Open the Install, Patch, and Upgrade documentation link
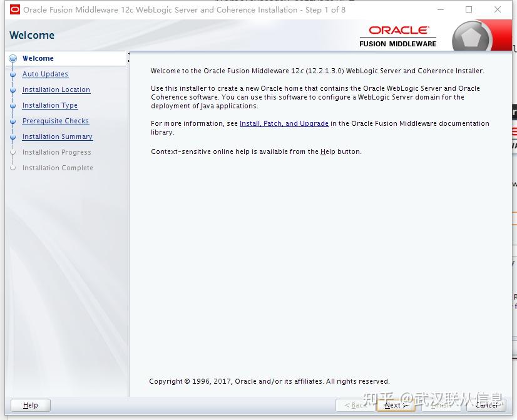The height and width of the screenshot is (420, 517). coord(284,123)
